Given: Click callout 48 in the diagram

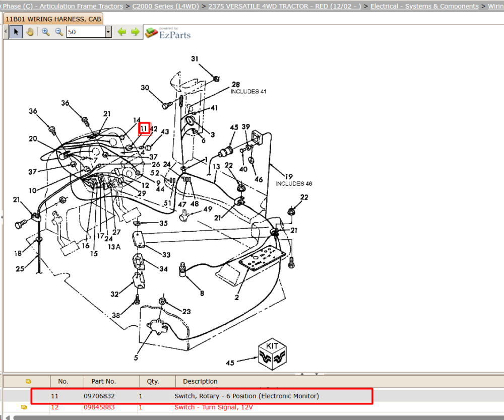Looking at the screenshot, I should [195, 203].
